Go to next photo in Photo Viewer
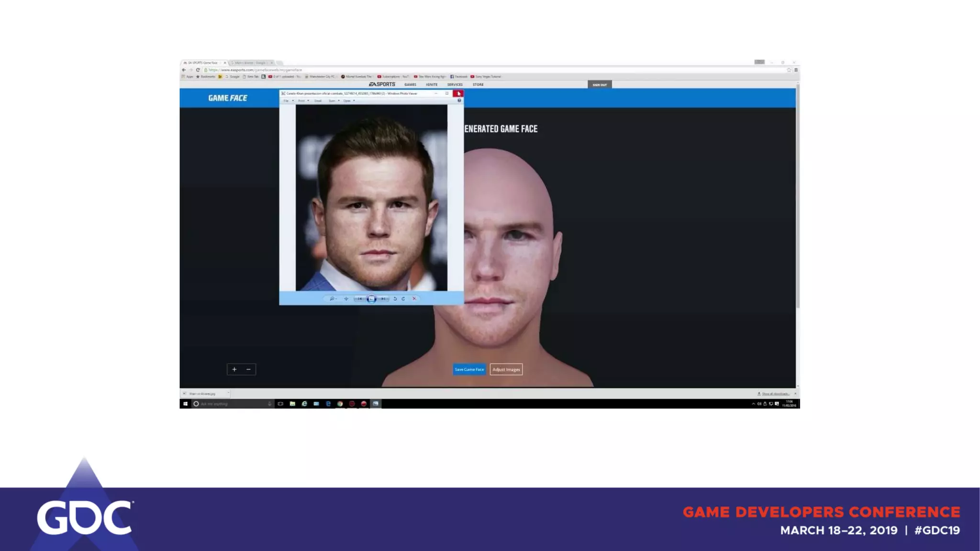The width and height of the screenshot is (980, 551). [x=383, y=298]
